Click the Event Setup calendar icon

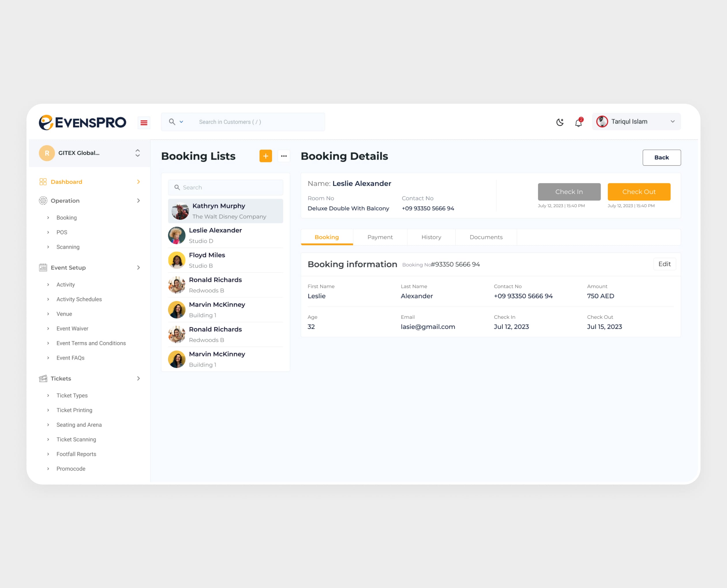pyautogui.click(x=43, y=267)
